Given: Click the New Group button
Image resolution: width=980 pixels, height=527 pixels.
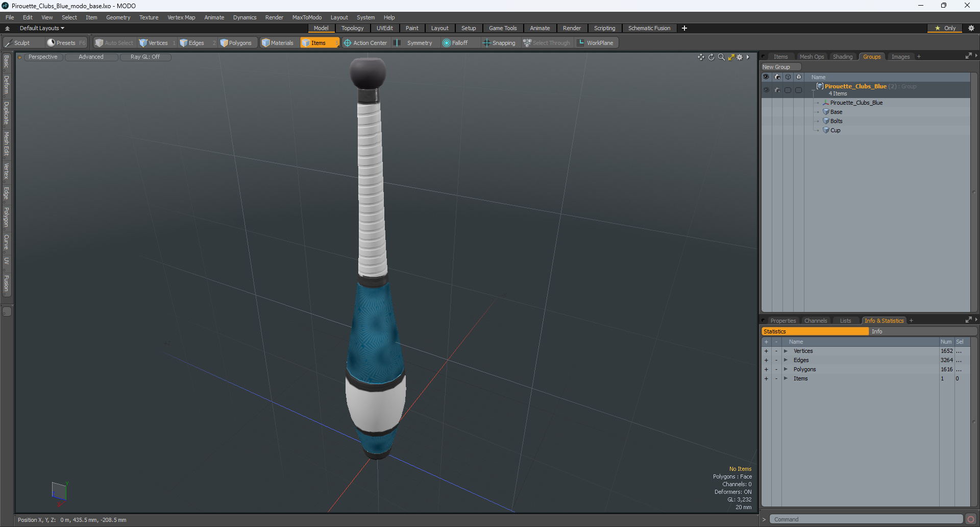Looking at the screenshot, I should [x=781, y=67].
